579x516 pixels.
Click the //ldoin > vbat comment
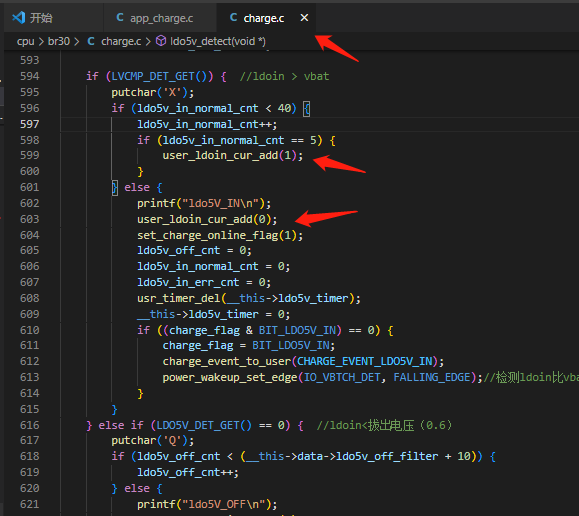284,76
